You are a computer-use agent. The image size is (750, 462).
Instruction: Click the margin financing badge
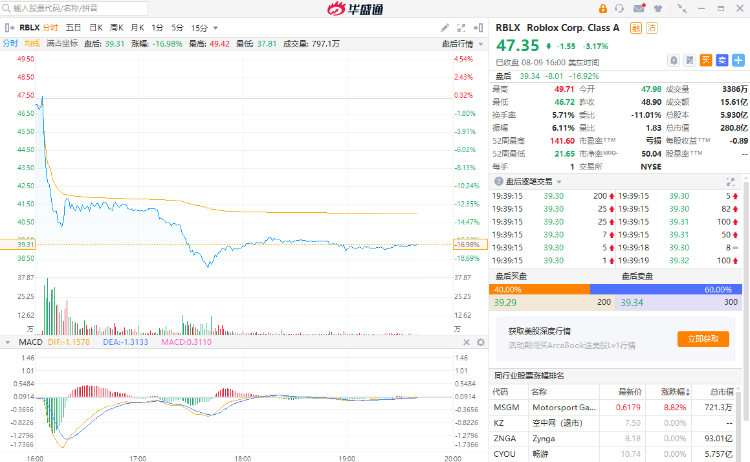point(636,28)
